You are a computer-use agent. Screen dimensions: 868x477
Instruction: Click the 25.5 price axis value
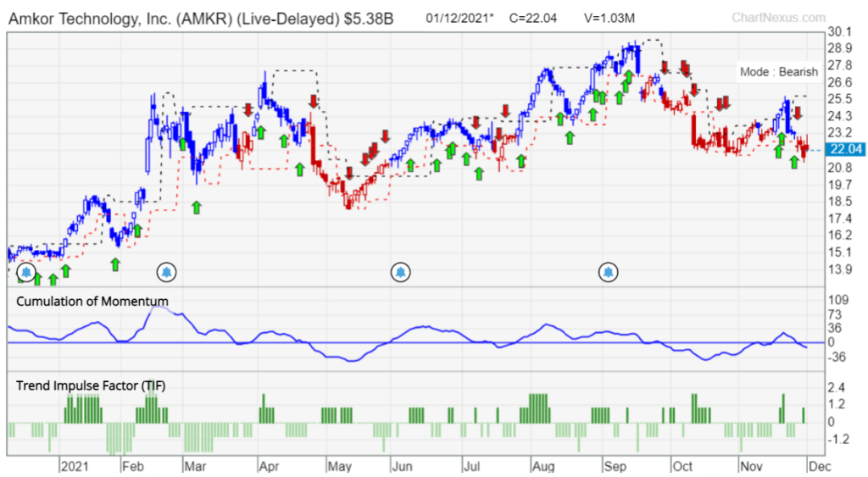point(839,98)
